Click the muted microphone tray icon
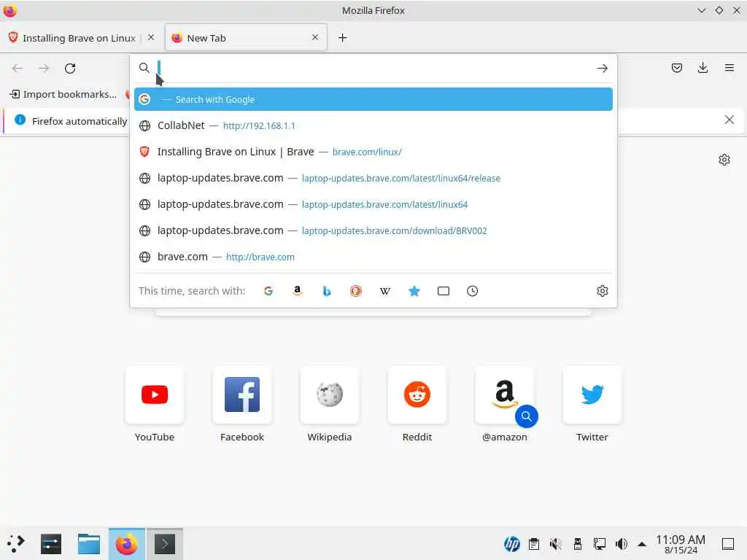 [555, 544]
